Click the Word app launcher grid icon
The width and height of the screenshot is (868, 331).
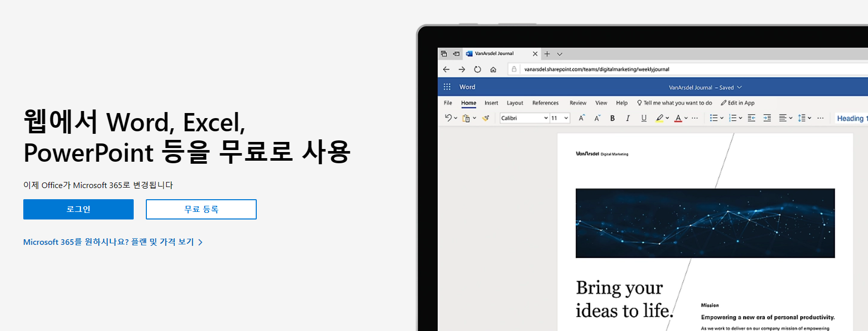coord(447,87)
